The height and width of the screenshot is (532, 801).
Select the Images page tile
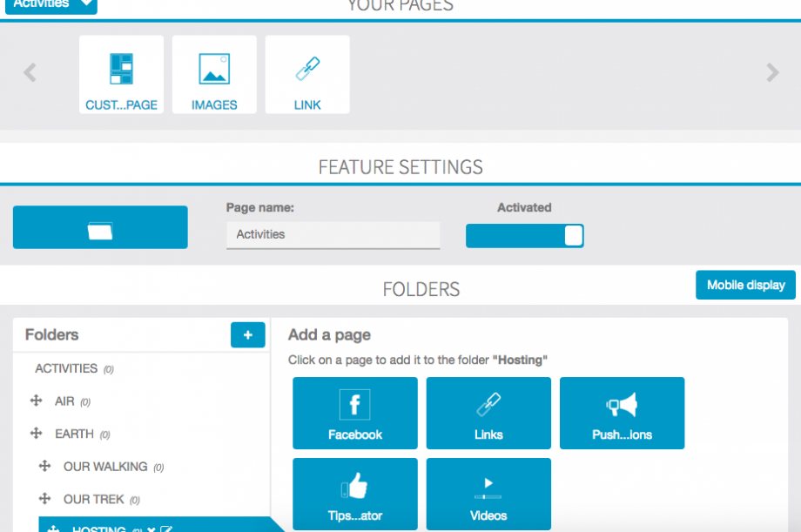[x=214, y=75]
